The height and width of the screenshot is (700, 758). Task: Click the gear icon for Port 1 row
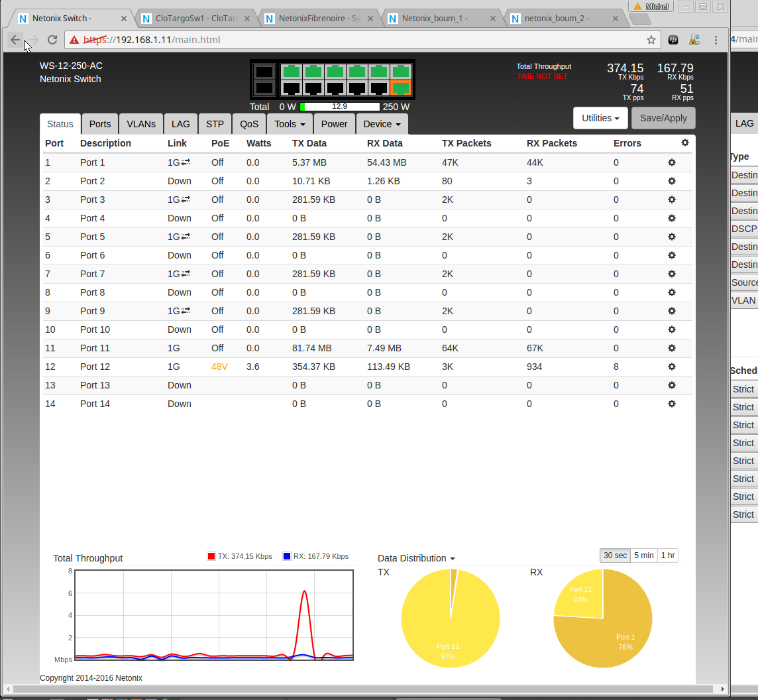coord(671,162)
